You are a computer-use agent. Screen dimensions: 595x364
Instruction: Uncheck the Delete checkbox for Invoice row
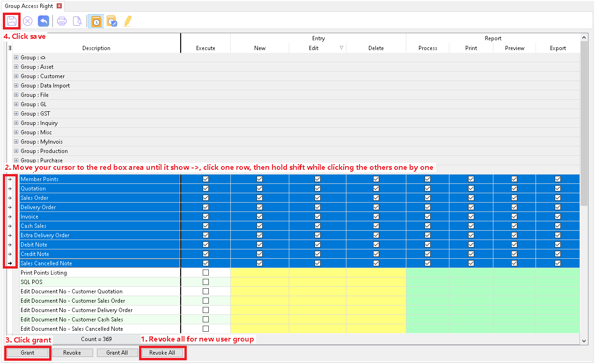click(x=376, y=216)
